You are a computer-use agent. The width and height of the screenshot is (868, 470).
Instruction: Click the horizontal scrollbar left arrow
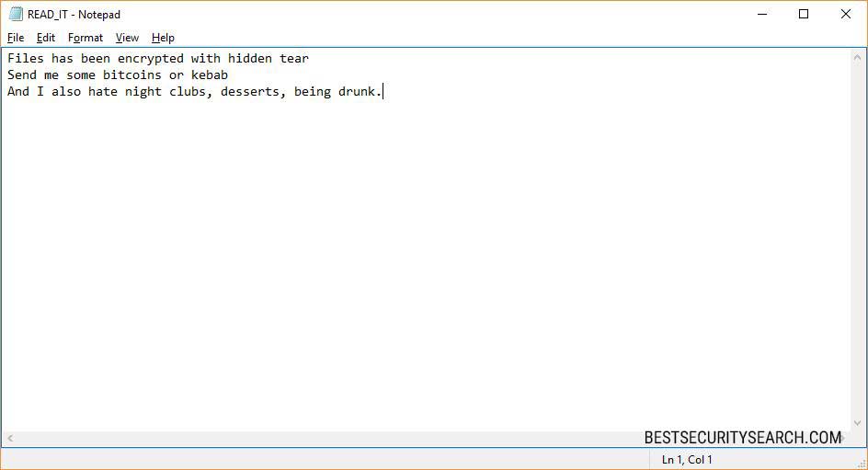(9, 439)
